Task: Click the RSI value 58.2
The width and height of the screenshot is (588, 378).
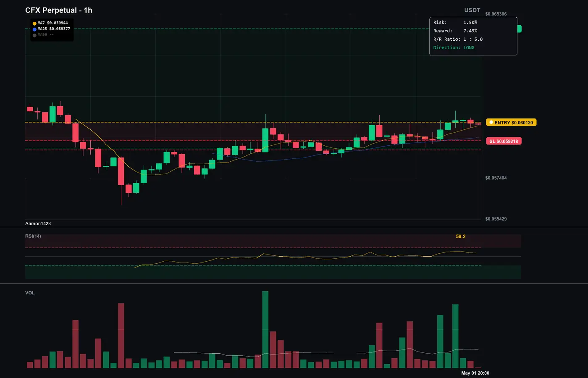Action: (461, 236)
